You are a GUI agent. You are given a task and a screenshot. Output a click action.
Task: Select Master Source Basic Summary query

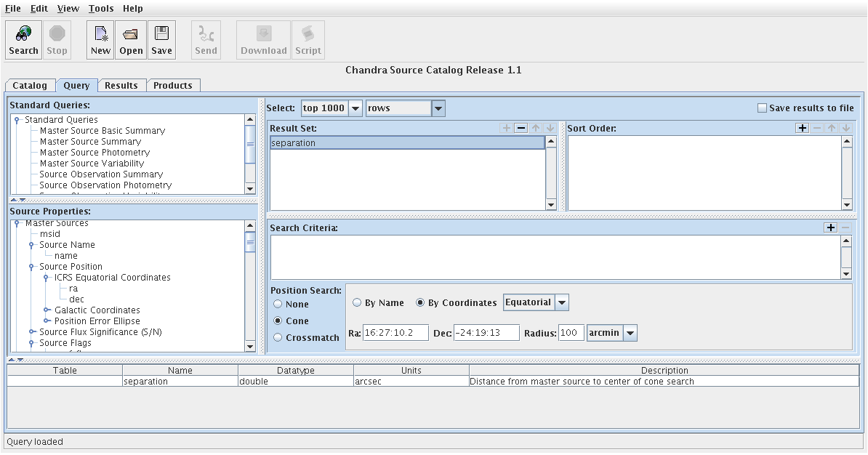point(103,131)
